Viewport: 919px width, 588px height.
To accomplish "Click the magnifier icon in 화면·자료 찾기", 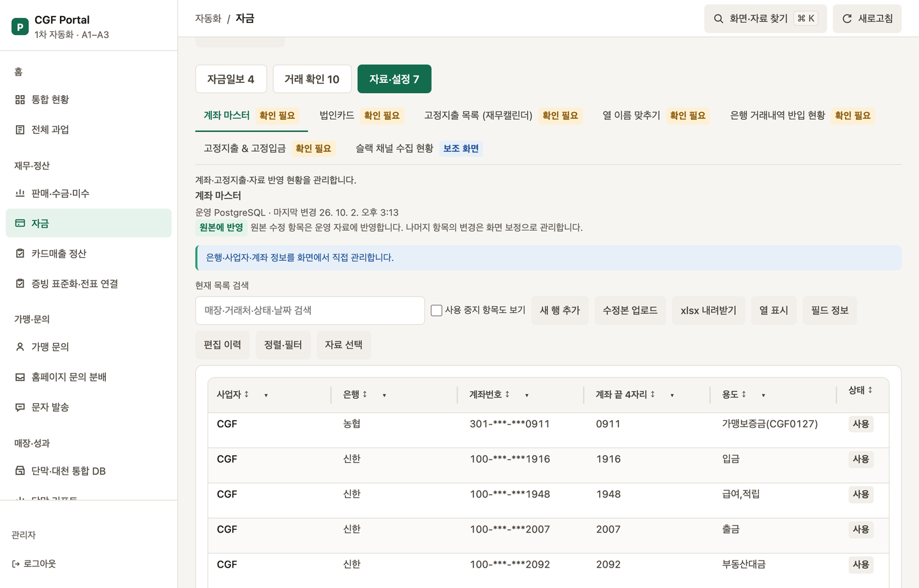I will point(719,18).
